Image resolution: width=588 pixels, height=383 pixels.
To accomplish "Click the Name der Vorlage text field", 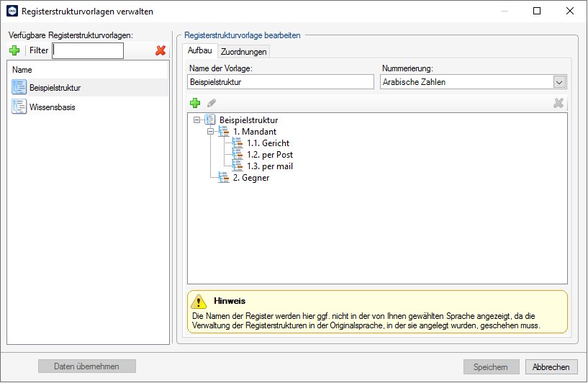I will 281,82.
